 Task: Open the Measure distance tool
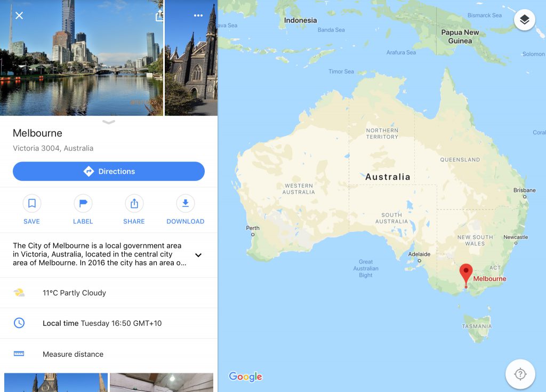tap(109, 354)
